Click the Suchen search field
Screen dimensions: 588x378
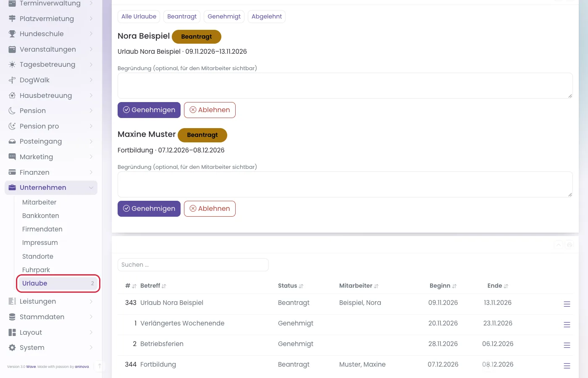coord(193,265)
